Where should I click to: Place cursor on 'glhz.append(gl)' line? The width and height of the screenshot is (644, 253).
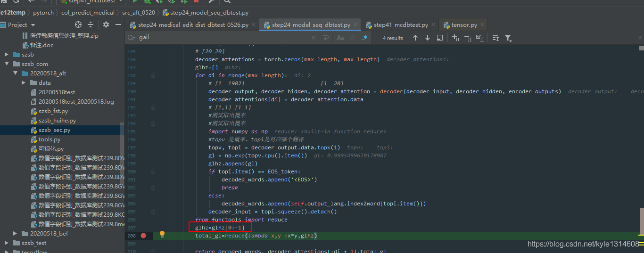click(x=233, y=163)
